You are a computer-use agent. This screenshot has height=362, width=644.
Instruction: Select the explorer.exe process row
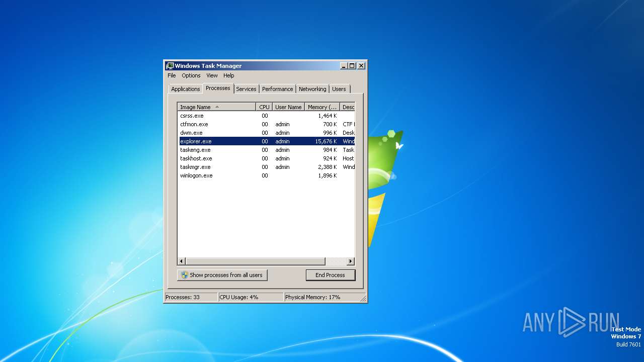[267, 141]
